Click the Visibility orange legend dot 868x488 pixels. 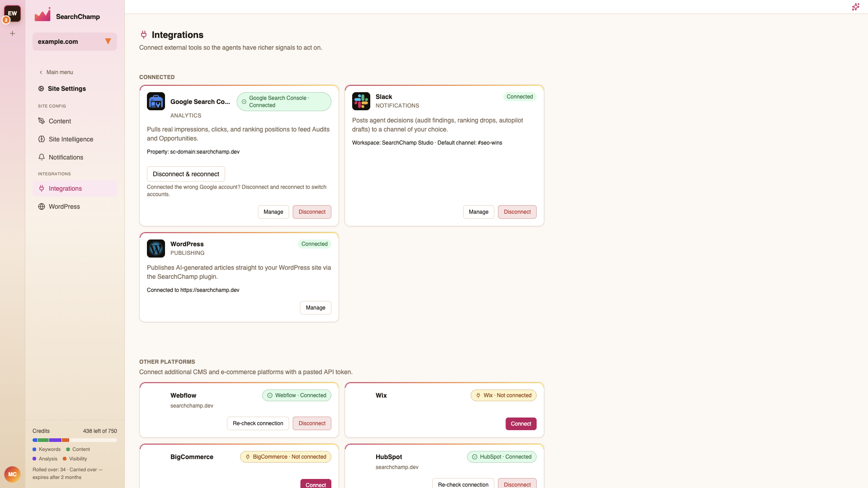[x=65, y=459]
